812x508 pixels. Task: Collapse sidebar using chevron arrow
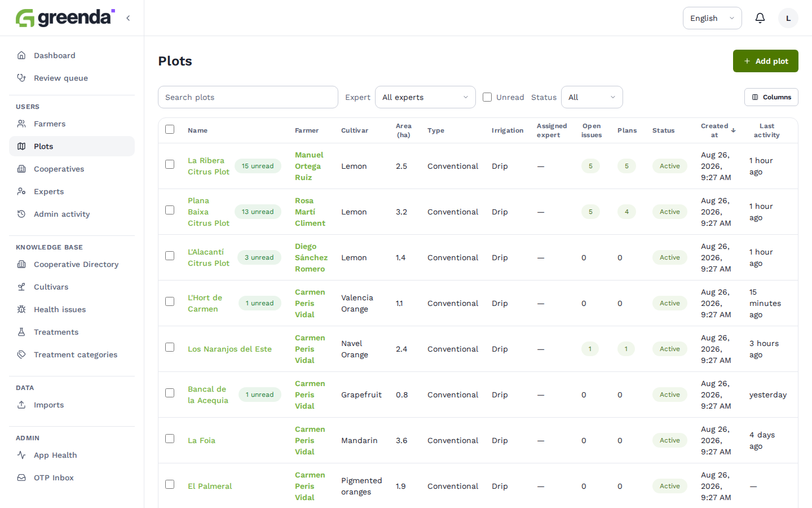(x=128, y=18)
